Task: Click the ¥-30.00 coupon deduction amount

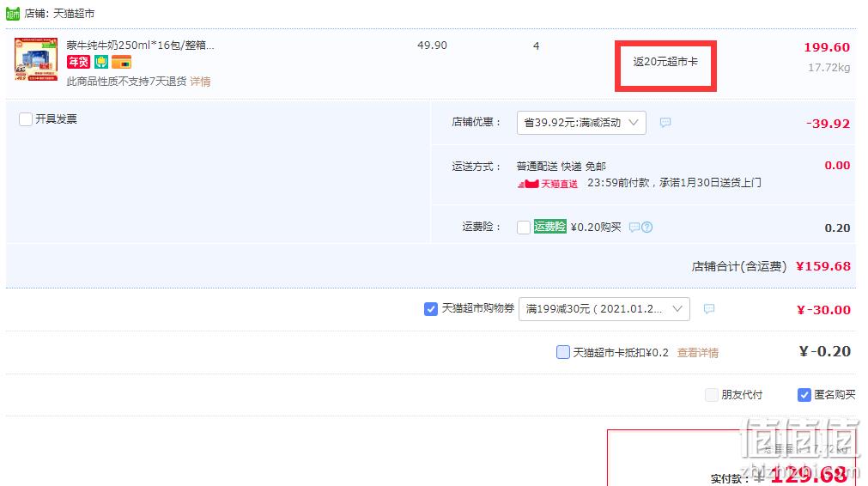Action: pos(823,310)
